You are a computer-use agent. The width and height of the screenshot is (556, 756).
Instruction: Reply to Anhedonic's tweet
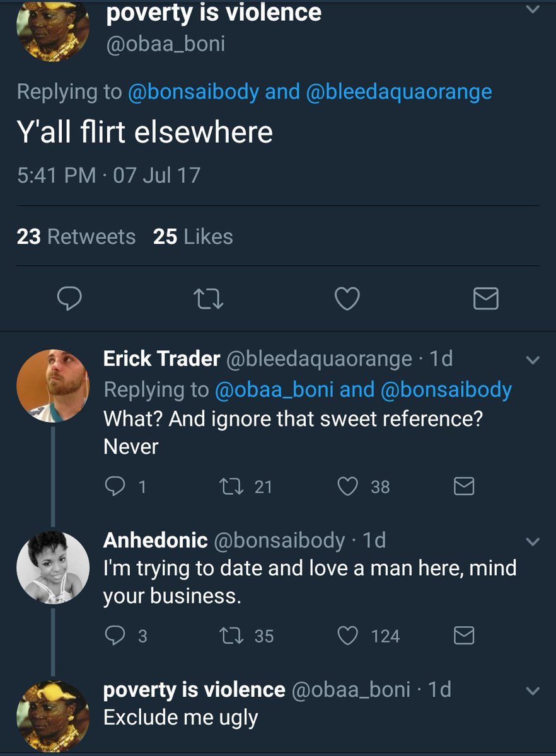[x=115, y=636]
